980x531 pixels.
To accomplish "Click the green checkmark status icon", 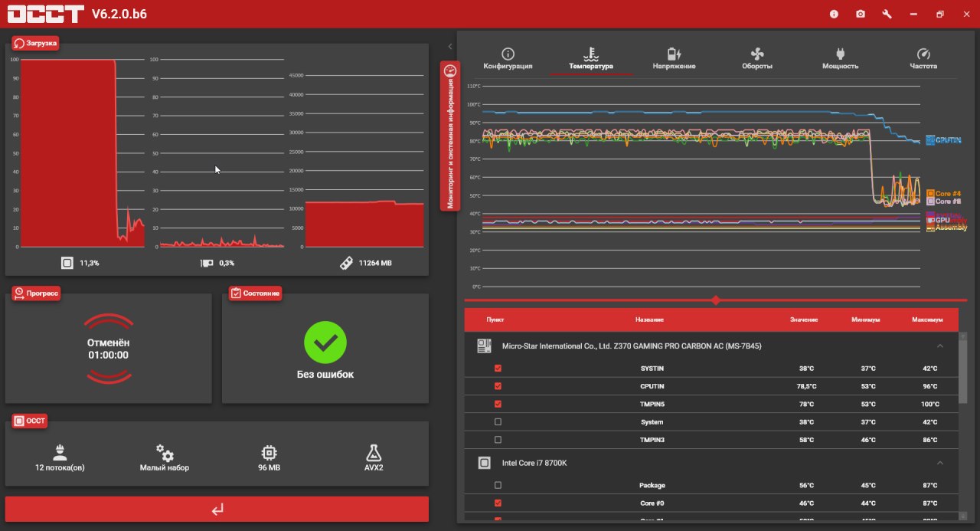I will pyautogui.click(x=325, y=343).
